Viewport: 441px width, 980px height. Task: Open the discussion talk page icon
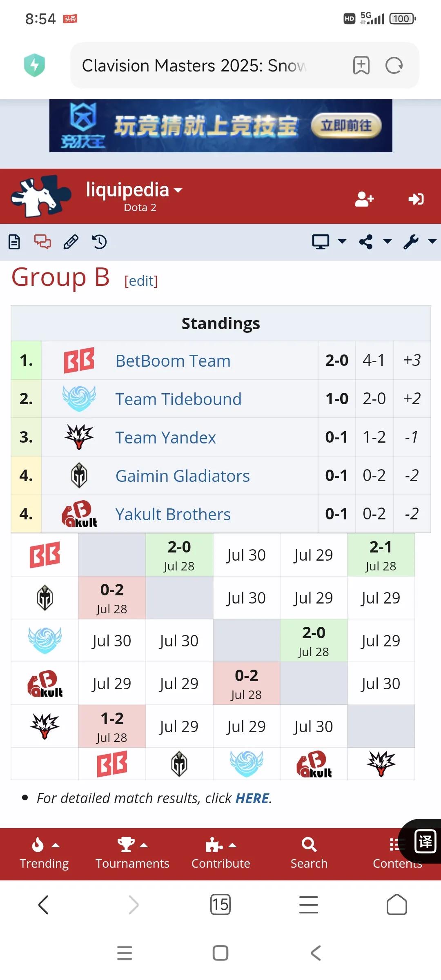[x=42, y=242]
